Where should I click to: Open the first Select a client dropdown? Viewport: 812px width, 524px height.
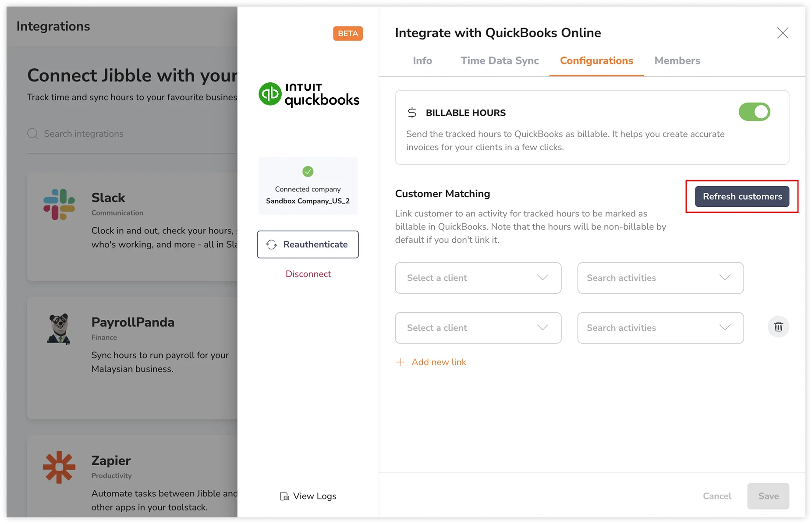click(x=478, y=278)
